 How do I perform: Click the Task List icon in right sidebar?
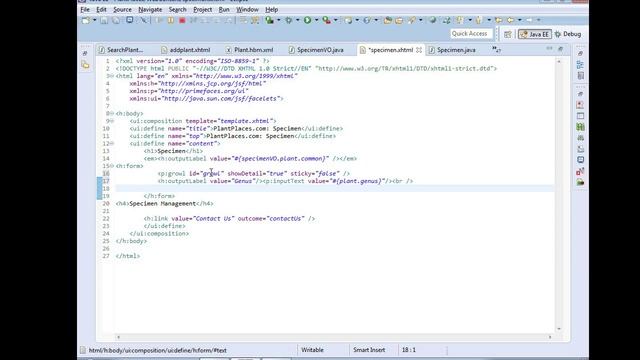580,76
